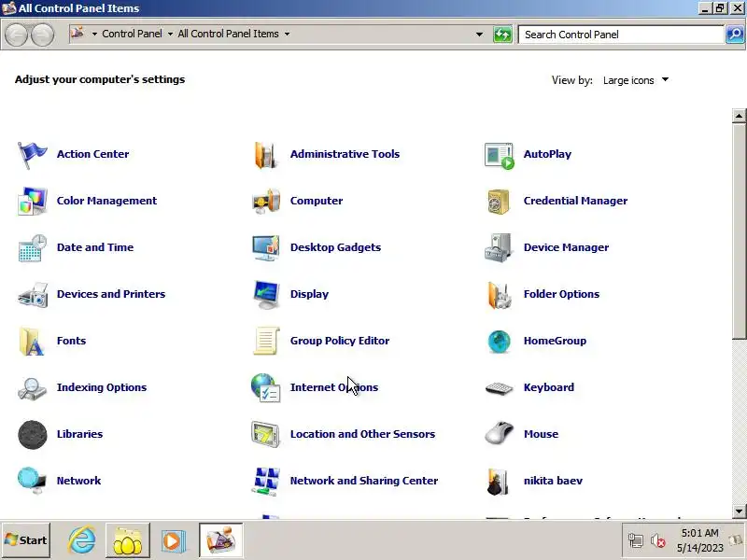The image size is (747, 560).
Task: Click the Device Manager link text
Action: (x=566, y=247)
